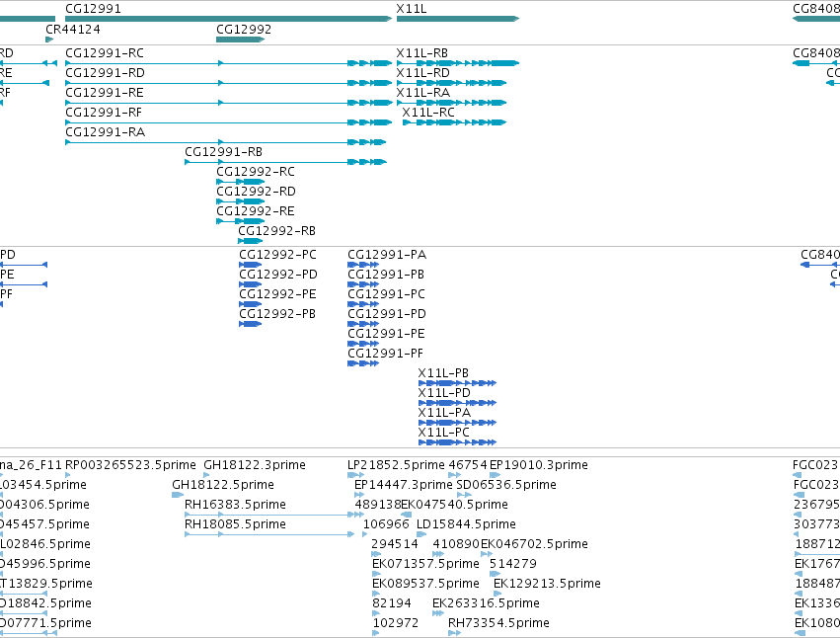Select the LD15844.5prime EST label
Image resolution: width=840 pixels, height=638 pixels.
(x=467, y=524)
